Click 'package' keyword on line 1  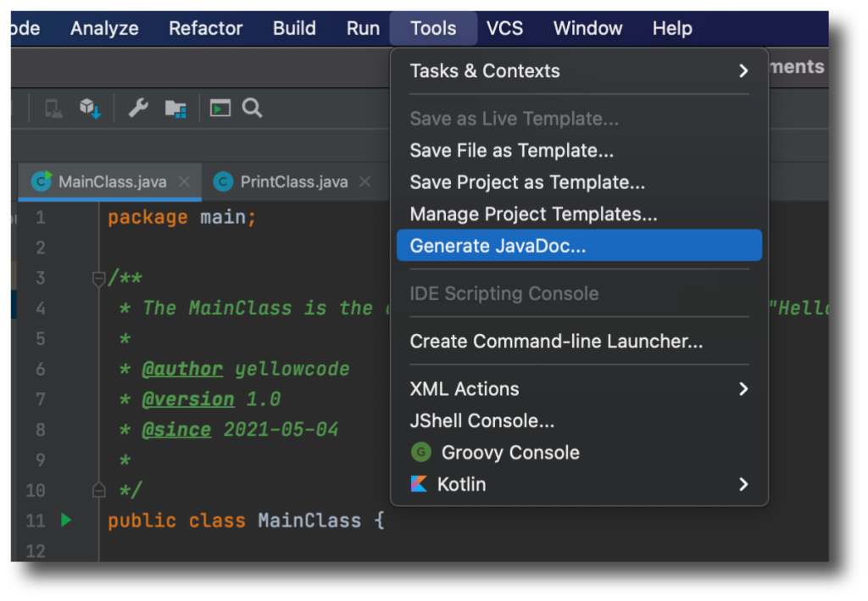click(x=147, y=218)
